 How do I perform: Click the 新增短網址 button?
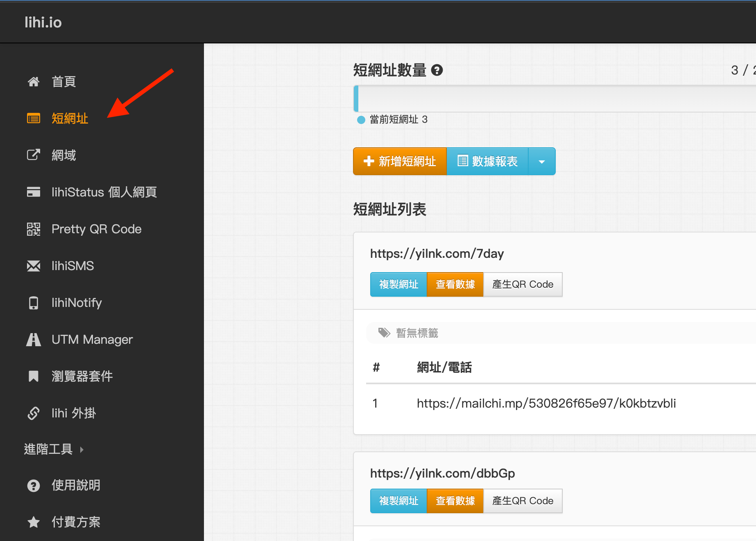[x=400, y=162]
